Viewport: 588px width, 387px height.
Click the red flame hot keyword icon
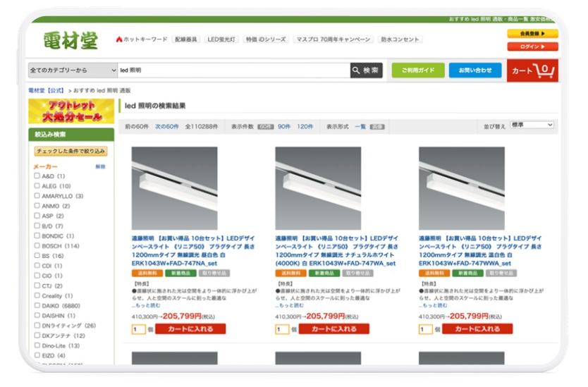tap(119, 39)
